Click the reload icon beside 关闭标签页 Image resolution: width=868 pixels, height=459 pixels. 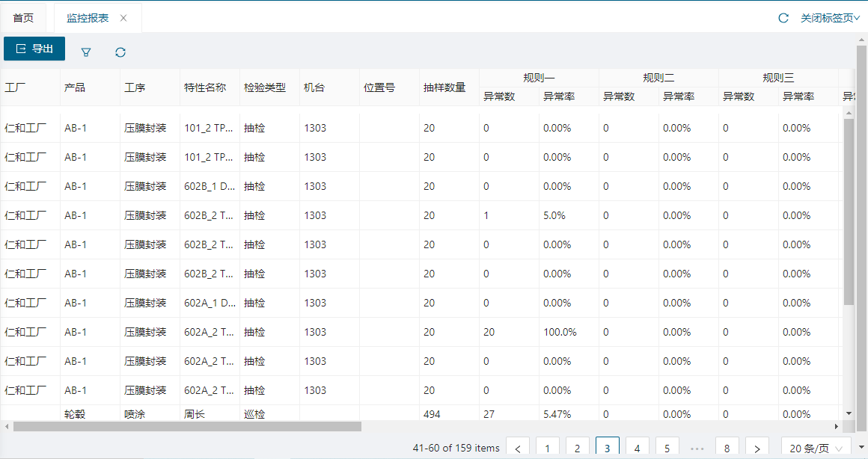point(783,18)
